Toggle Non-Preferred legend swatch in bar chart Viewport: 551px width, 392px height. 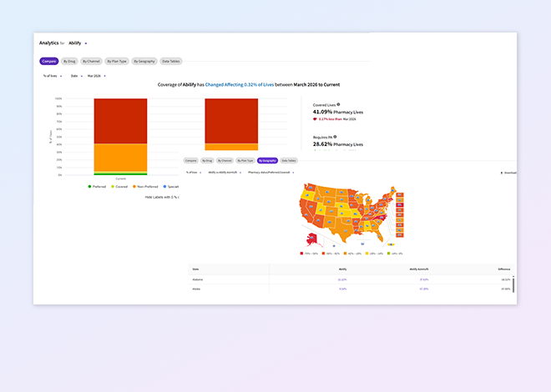click(x=134, y=186)
